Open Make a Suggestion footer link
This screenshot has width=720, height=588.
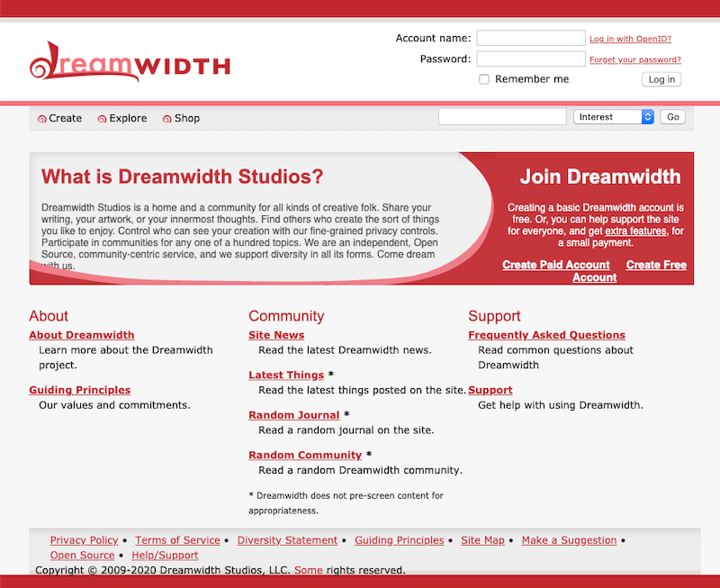(569, 540)
